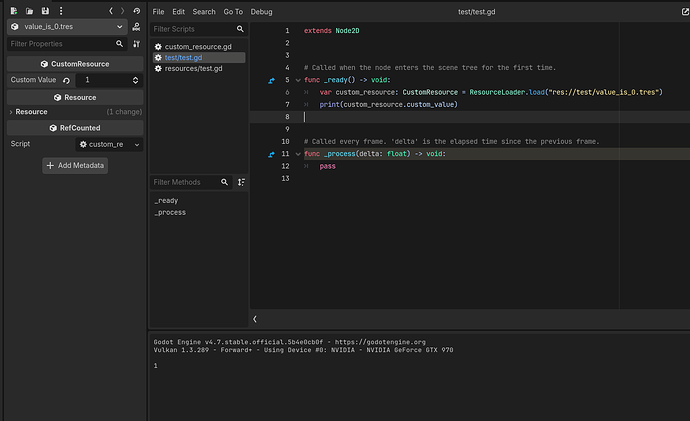This screenshot has width=690, height=421.
Task: Click the load resource folder icon
Action: pyautogui.click(x=29, y=11)
